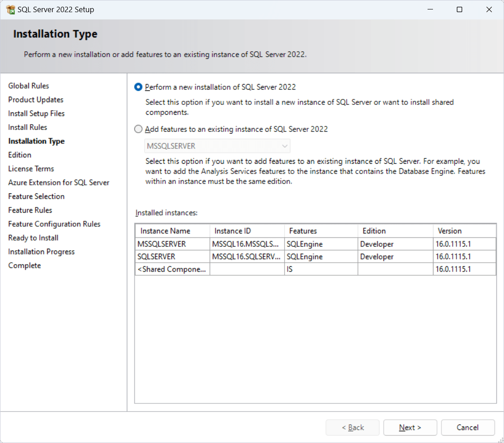The image size is (504, 443).
Task: Click Developer edition cell in SQLSERVER row
Action: coord(396,256)
